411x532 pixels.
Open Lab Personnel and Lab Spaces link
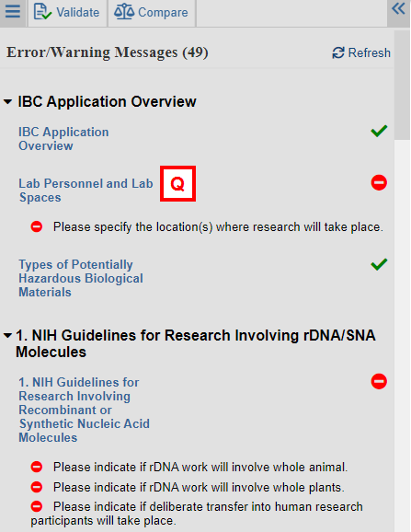[x=86, y=191]
